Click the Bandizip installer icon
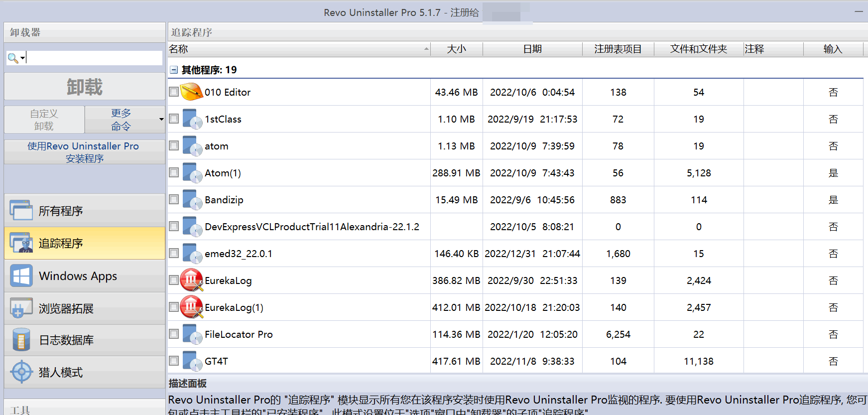Viewport: 868px width, 415px height. pos(192,200)
